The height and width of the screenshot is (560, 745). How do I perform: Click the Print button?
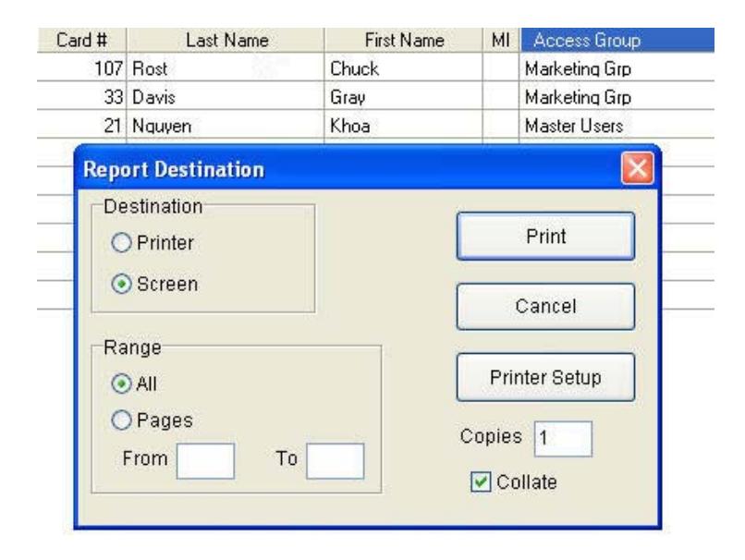coord(545,236)
